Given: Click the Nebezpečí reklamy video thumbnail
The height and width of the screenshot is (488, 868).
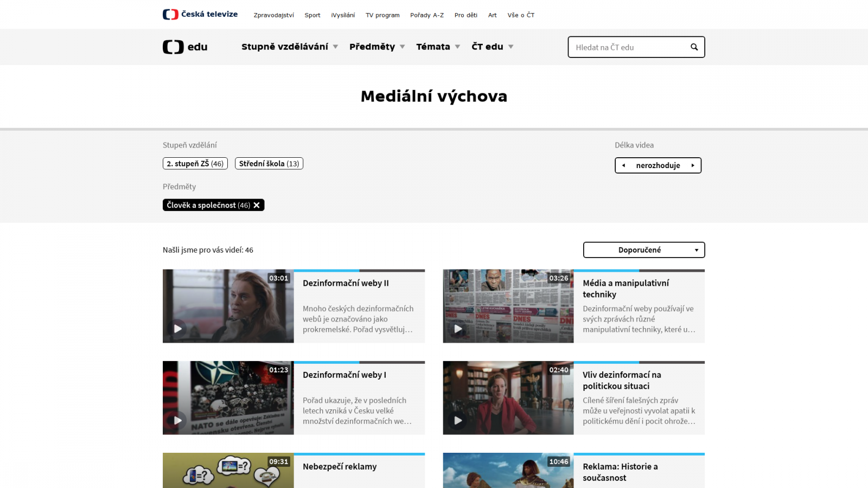Looking at the screenshot, I should [228, 471].
